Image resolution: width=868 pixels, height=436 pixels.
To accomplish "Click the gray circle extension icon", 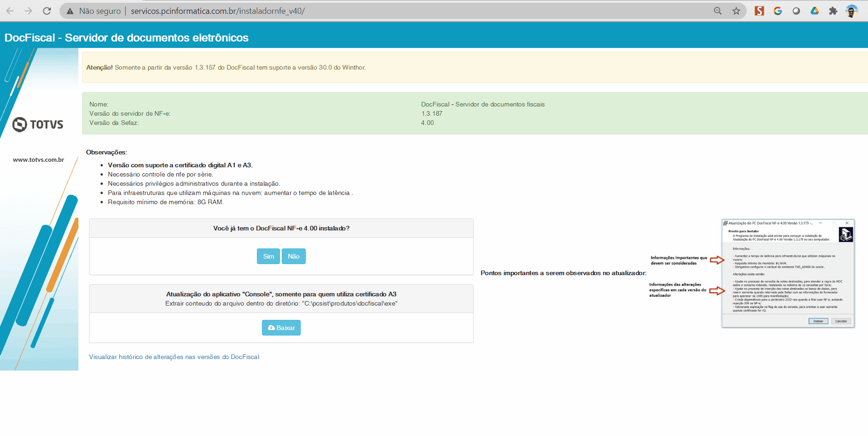I will point(796,11).
